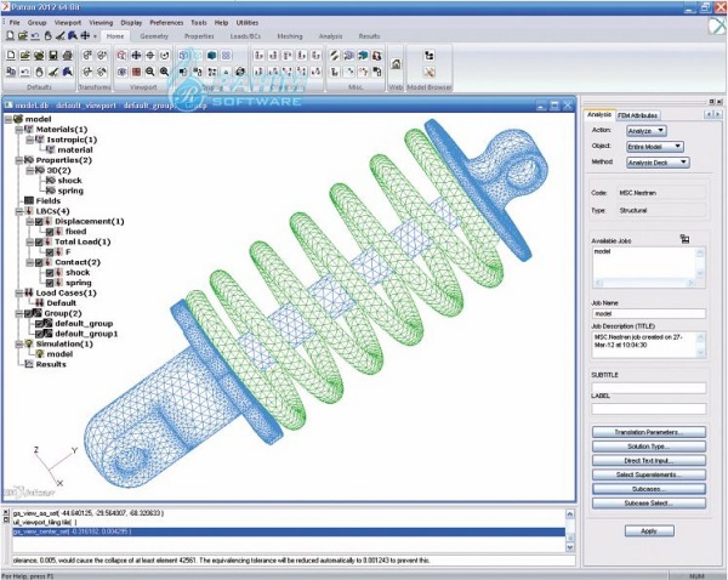The width and height of the screenshot is (728, 580).
Task: Disable the F total load checkbox
Action: (x=51, y=252)
